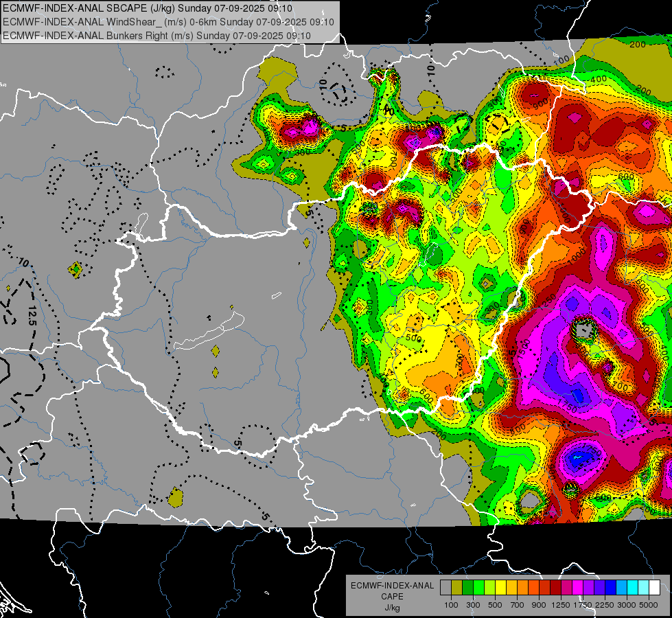This screenshot has width=672, height=618.
Task: Select the SBCAPE (J/kg) header line
Action: coord(148,8)
